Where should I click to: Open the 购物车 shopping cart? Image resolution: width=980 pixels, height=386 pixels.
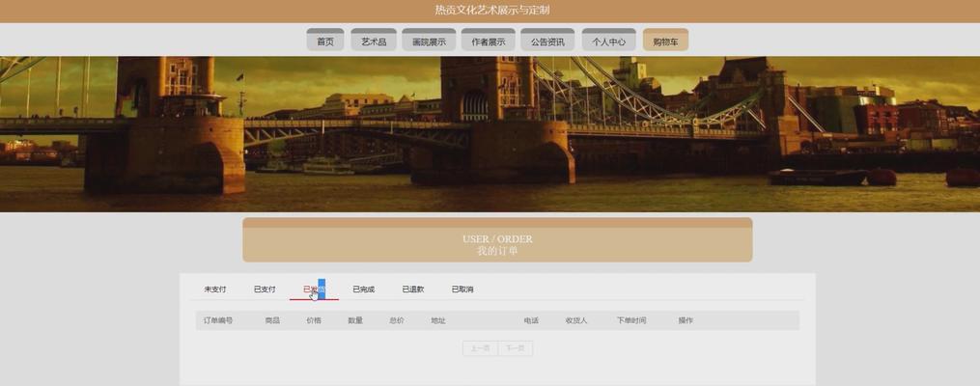point(665,40)
